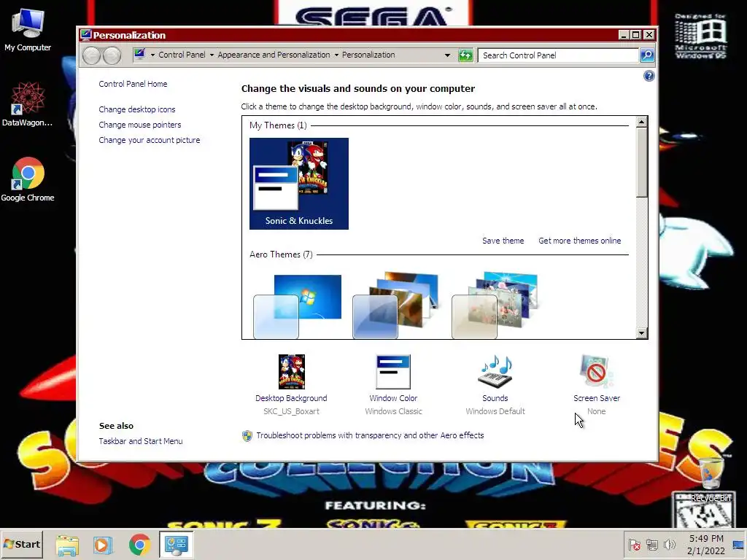Select the flower painting Aero theme thumbnail

point(495,306)
